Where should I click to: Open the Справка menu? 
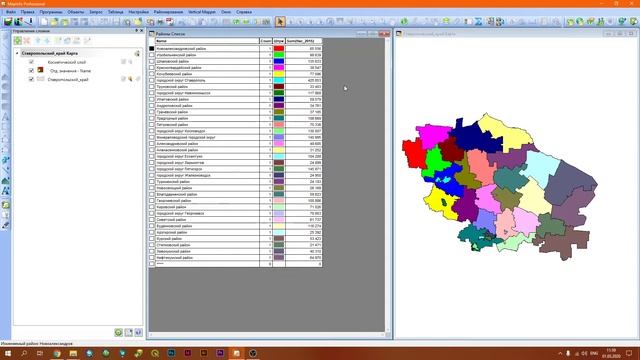pos(244,12)
